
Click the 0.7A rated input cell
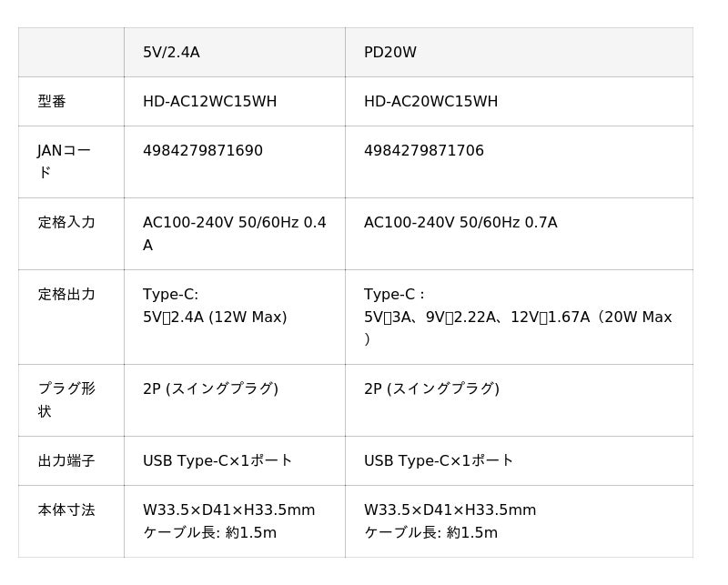[x=460, y=223]
